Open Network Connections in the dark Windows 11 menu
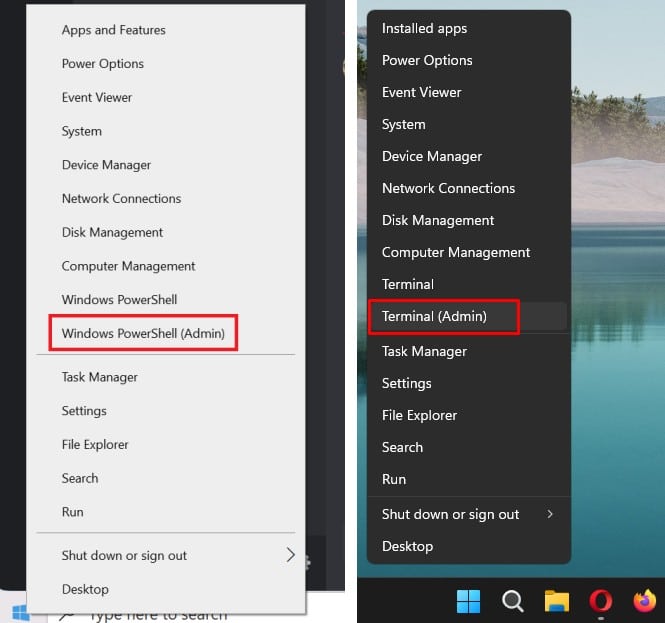665x623 pixels. click(x=468, y=188)
